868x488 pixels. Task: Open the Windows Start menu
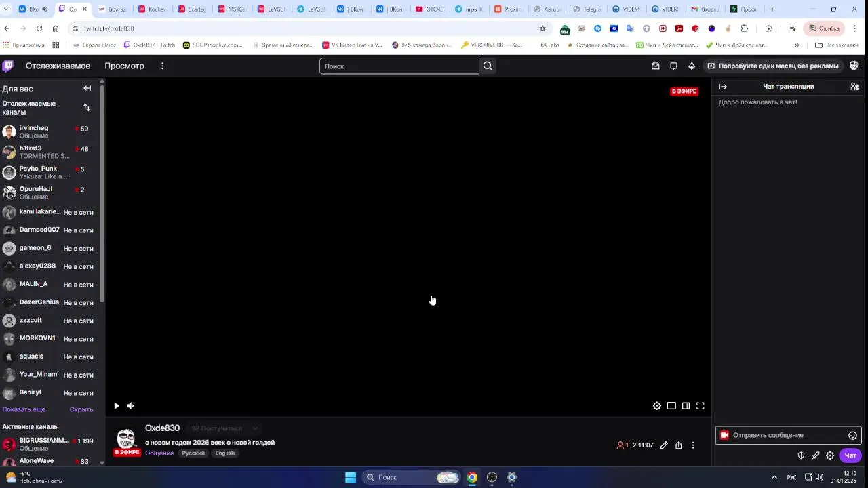351,477
